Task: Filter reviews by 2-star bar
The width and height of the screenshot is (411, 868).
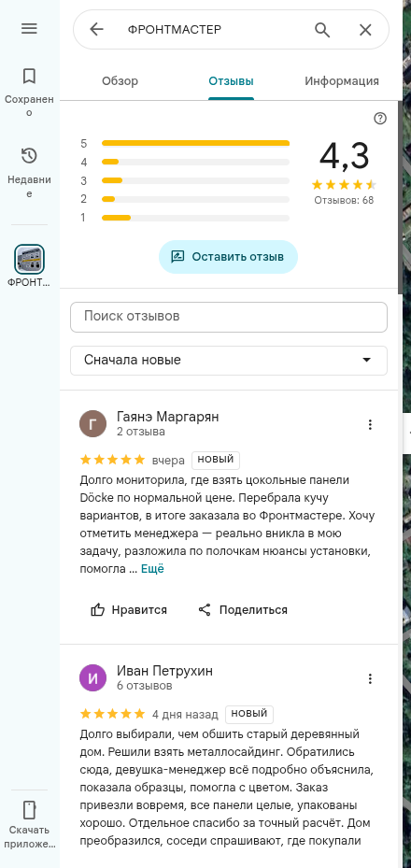Action: [185, 199]
